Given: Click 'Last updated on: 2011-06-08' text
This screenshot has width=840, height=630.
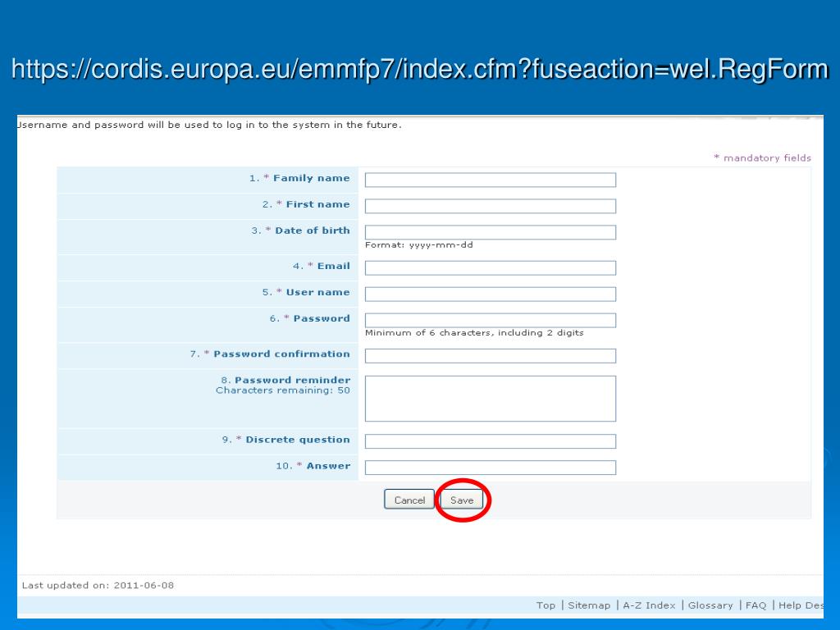Looking at the screenshot, I should 98,585.
